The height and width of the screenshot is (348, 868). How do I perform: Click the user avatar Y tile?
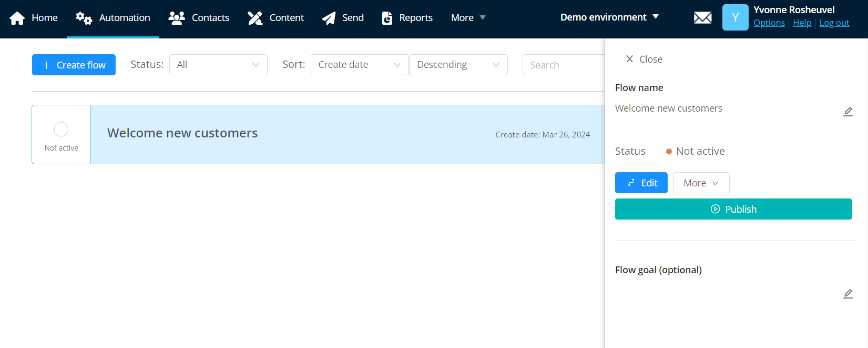coord(735,17)
